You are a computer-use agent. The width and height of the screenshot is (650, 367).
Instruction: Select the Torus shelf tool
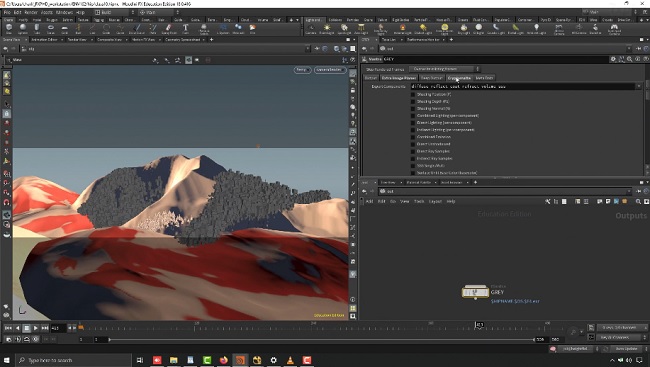[x=51, y=29]
